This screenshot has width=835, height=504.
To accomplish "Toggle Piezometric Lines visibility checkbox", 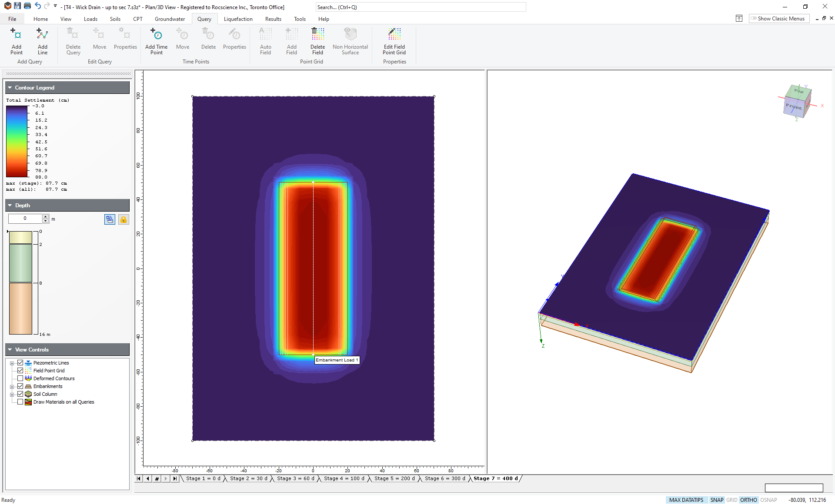I will click(x=20, y=362).
